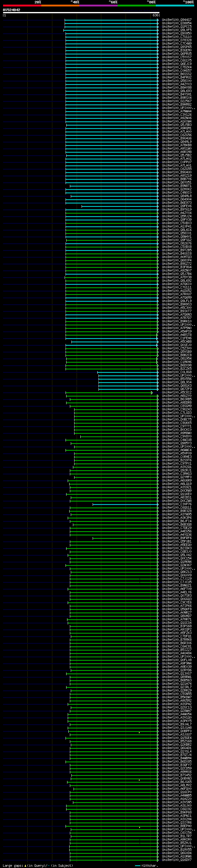The height and width of the screenshot is (868, 197).
Task: Select label UniRef100_B2S9T6
Action: point(177,460)
